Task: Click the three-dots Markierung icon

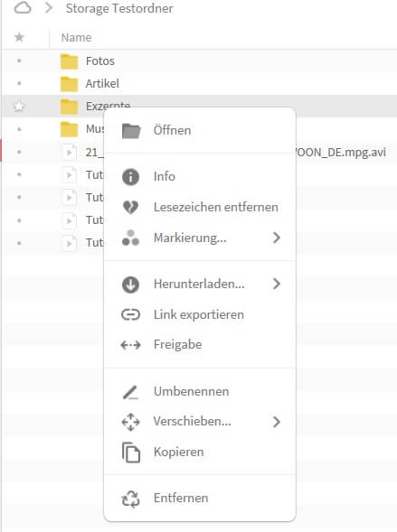Action: pyautogui.click(x=131, y=238)
